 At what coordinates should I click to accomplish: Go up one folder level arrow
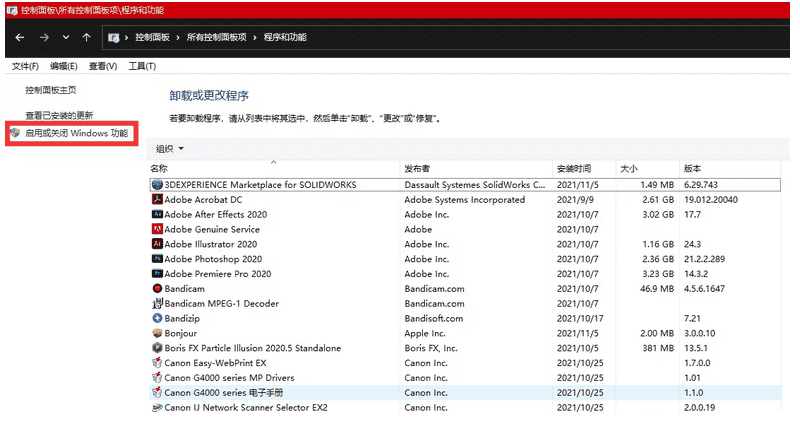tap(87, 37)
